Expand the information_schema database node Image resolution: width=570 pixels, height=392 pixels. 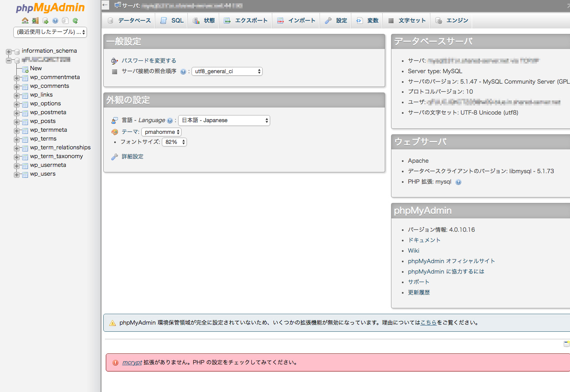click(x=8, y=52)
